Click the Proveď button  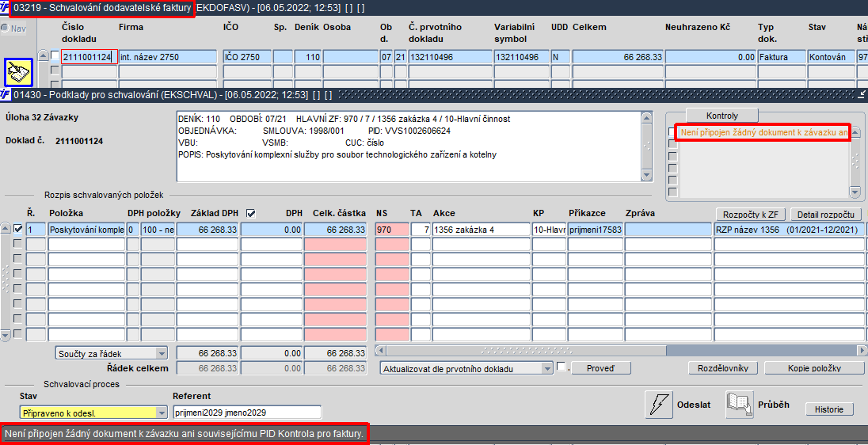coord(600,369)
